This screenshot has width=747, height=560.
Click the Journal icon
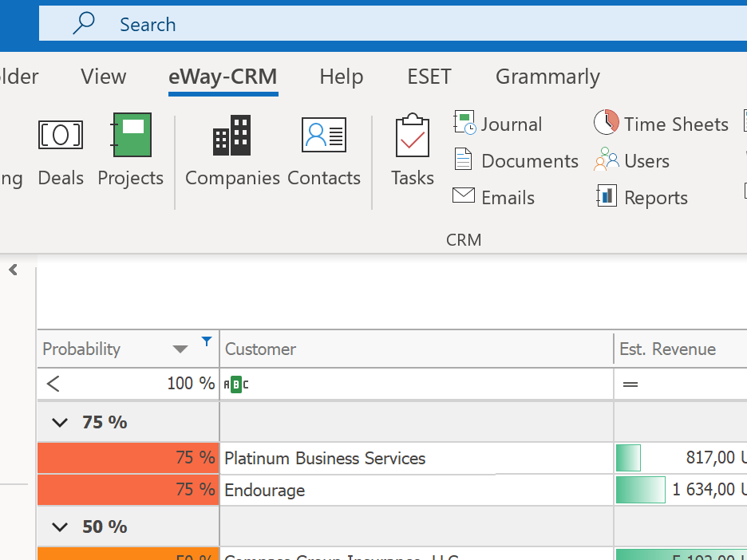(464, 122)
